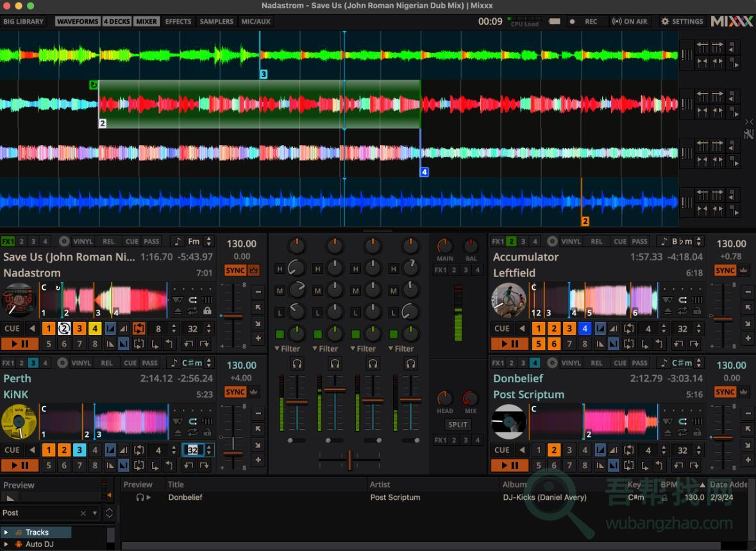Expand the Tracks library tree item
Image resolution: width=756 pixels, height=551 pixels.
coord(6,532)
